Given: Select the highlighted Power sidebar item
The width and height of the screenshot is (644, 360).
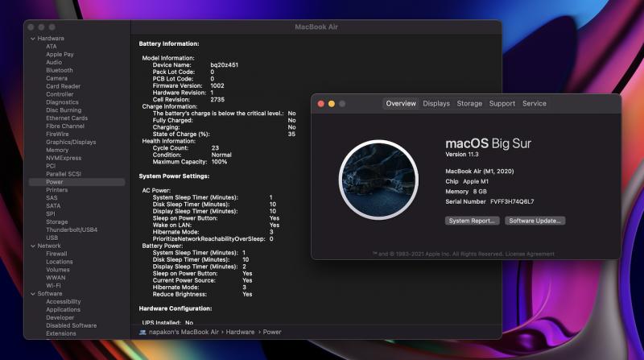Looking at the screenshot, I should pyautogui.click(x=76, y=182).
